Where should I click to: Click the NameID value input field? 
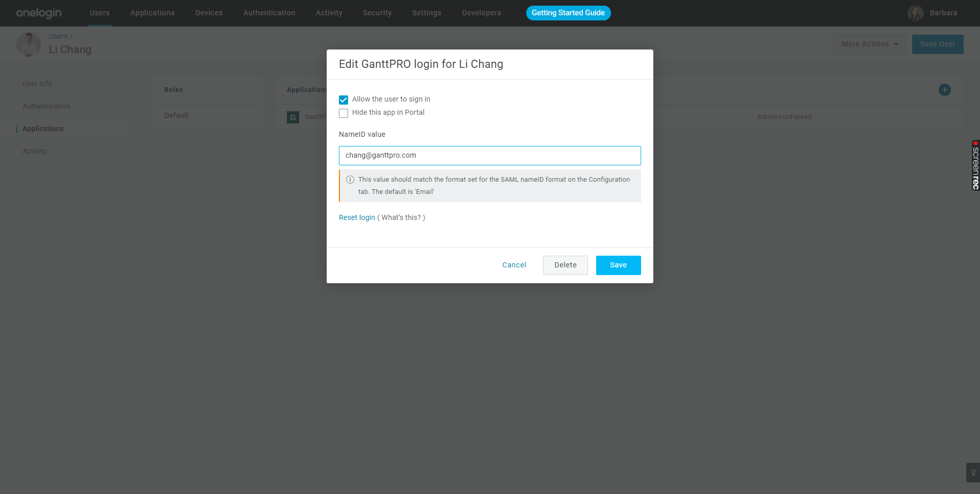coord(489,156)
